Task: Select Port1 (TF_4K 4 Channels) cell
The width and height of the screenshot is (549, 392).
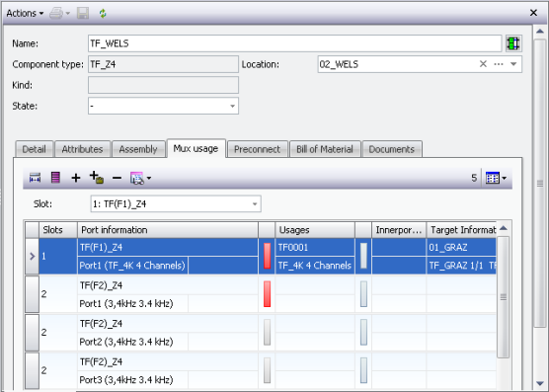Action: tap(132, 266)
